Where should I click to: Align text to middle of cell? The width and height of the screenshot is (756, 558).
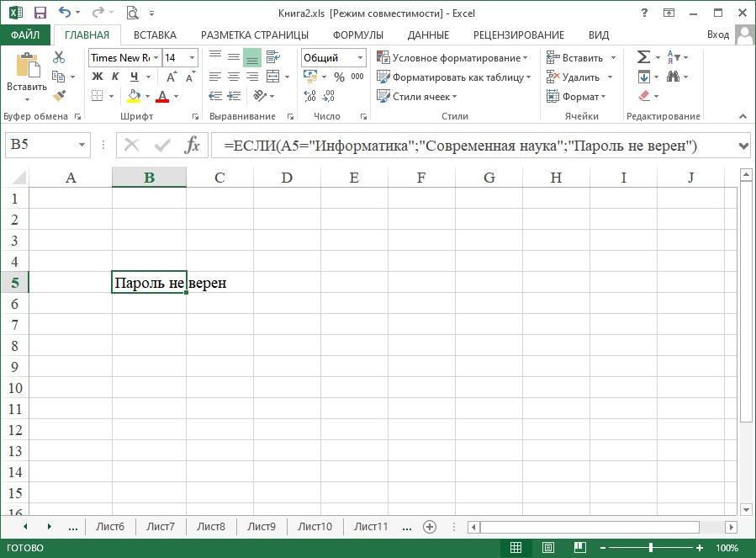click(x=233, y=57)
